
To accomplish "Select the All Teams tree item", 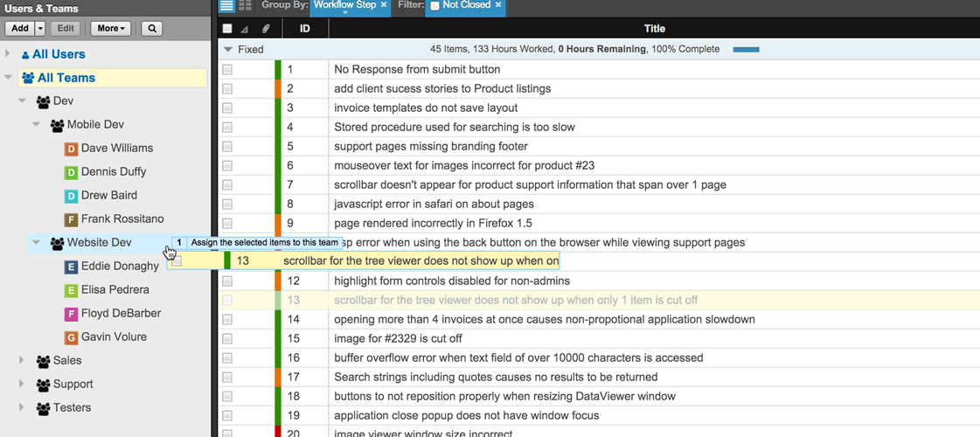I will [113, 78].
